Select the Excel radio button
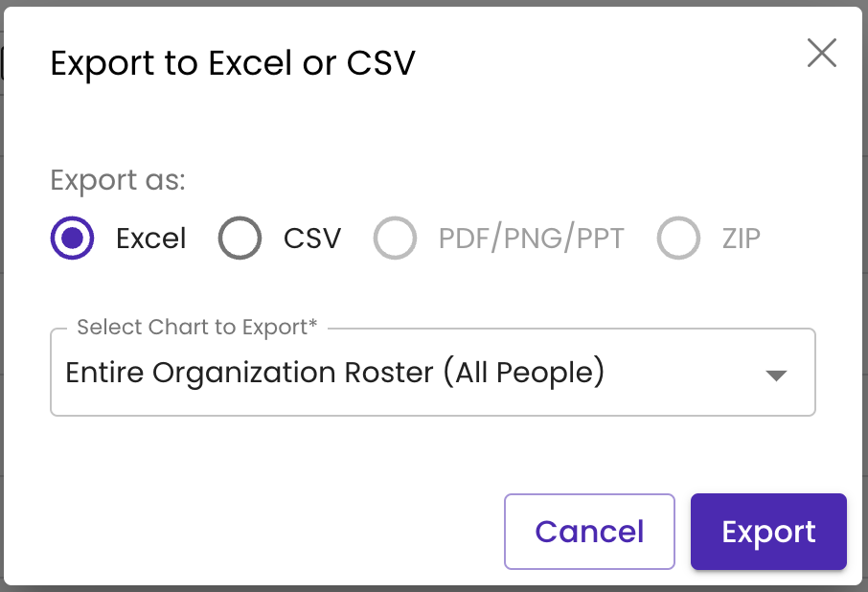Screen dimensions: 868x592 point(72,239)
